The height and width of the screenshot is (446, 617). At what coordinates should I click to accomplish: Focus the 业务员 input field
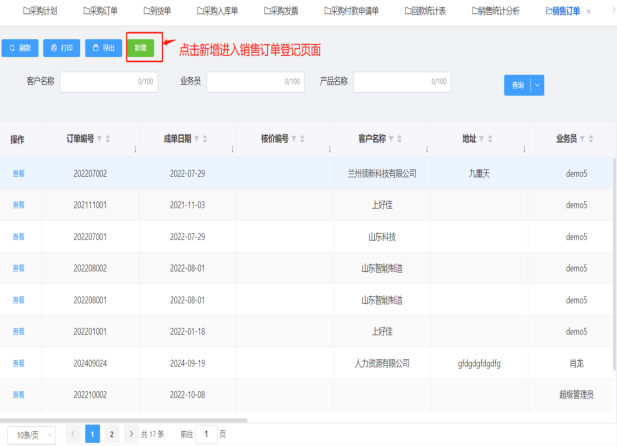coord(255,82)
